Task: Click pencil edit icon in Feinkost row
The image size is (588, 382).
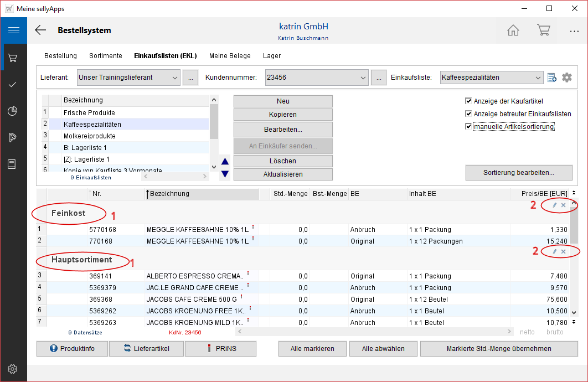Action: pyautogui.click(x=555, y=205)
